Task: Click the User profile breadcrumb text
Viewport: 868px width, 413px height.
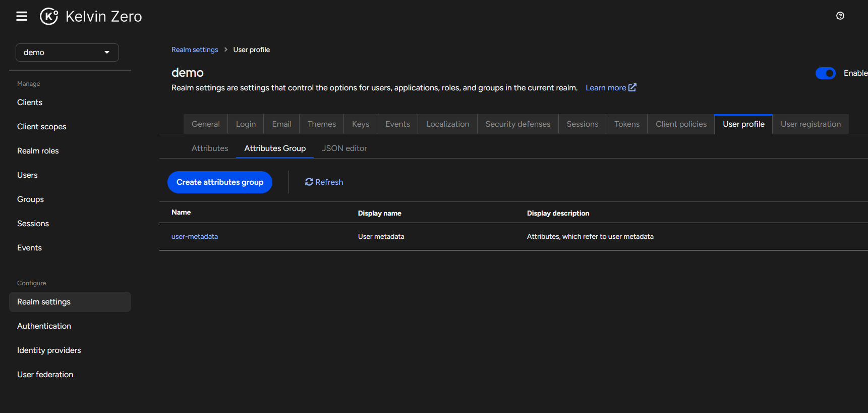Action: (251, 49)
